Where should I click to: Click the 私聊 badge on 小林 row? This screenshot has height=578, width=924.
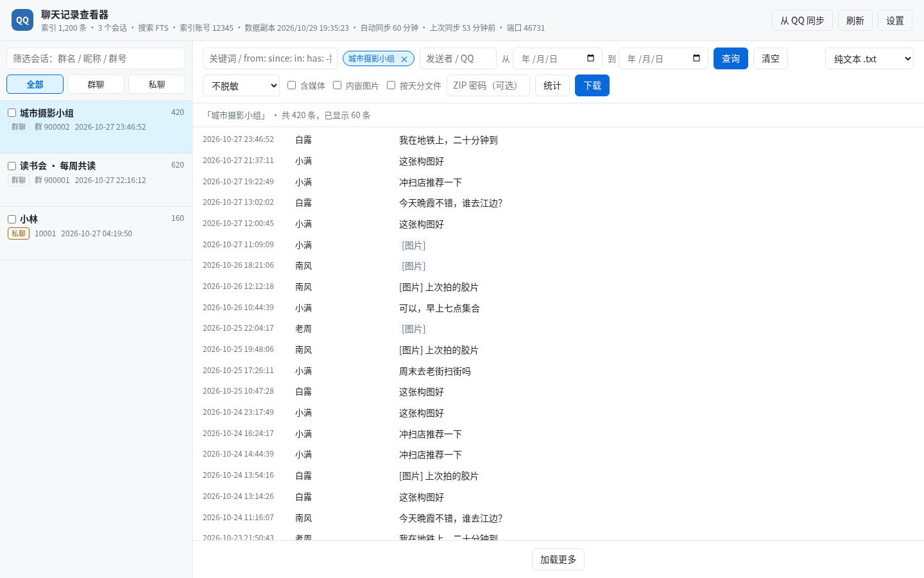(19, 233)
